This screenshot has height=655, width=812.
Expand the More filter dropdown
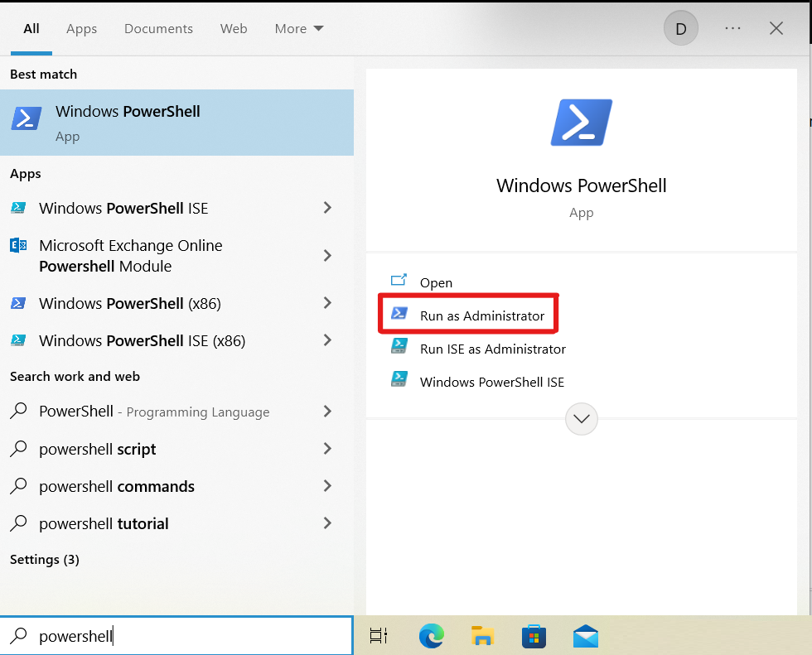click(299, 29)
